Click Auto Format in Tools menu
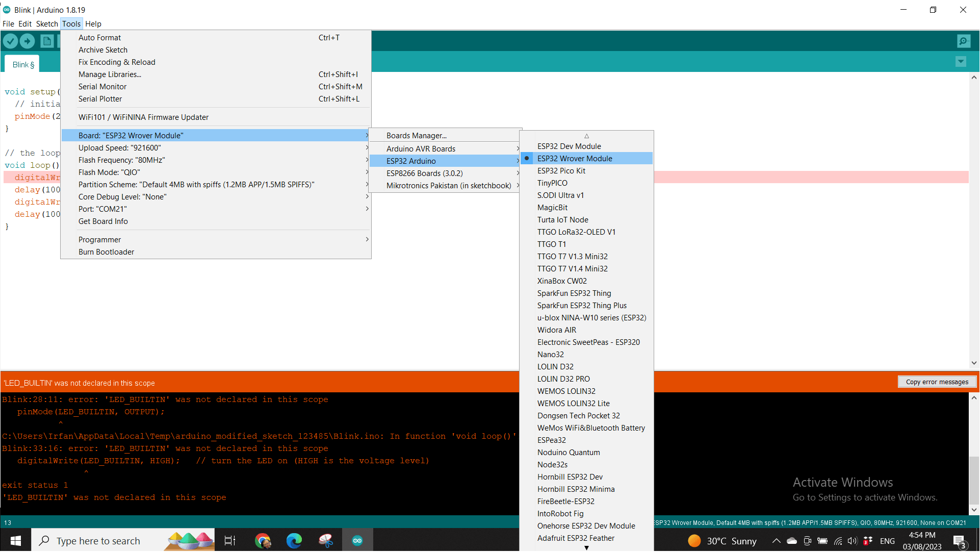 click(216, 38)
